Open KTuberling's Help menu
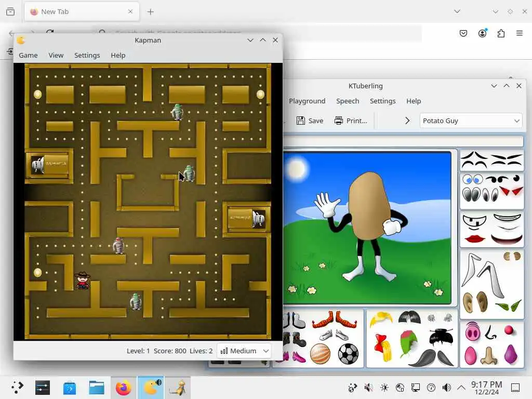Viewport: 532px width, 399px height. point(414,101)
